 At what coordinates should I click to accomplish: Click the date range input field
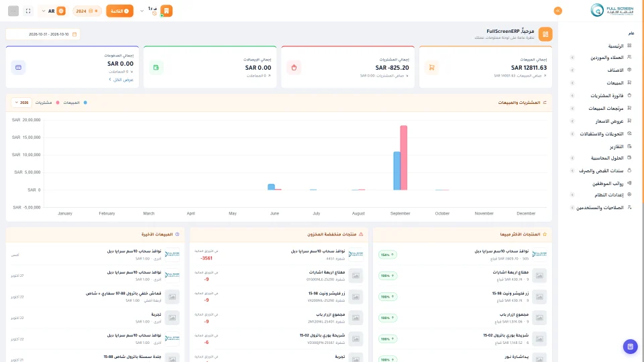pyautogui.click(x=43, y=34)
